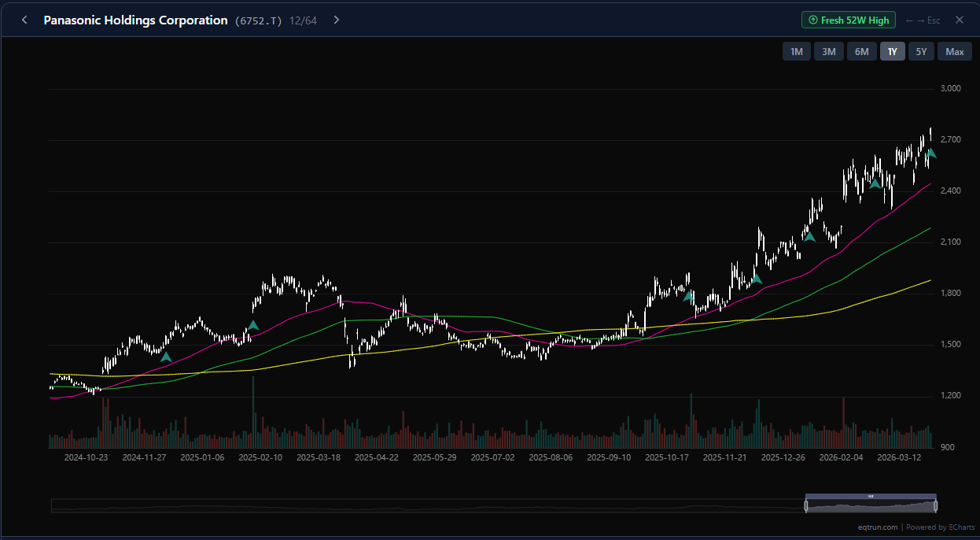Click the buy signal triangle near 2025-02-10
Viewport: 980px width, 540px height.
tap(252, 324)
